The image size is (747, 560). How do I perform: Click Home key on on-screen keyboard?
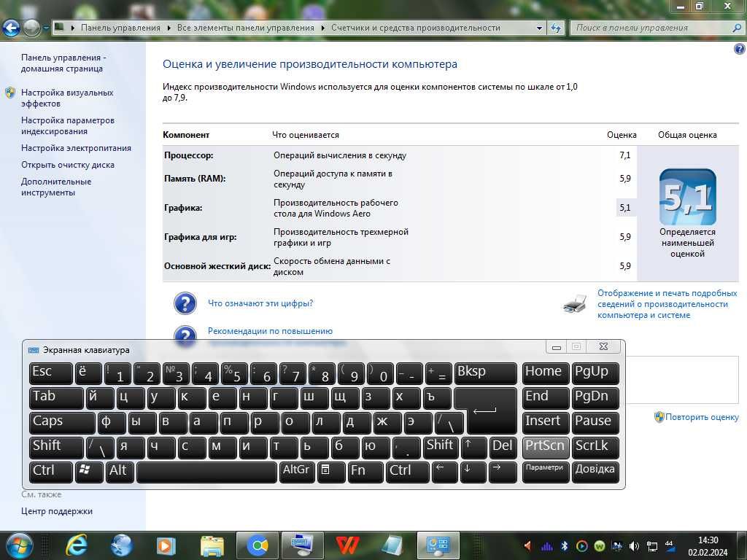click(546, 373)
